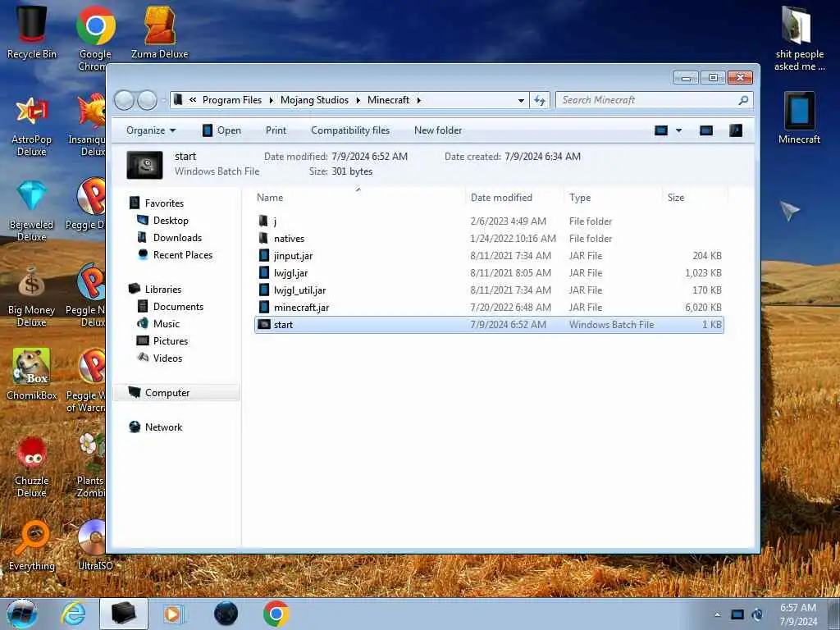Click Print in the Explorer toolbar
The image size is (840, 630).
(276, 130)
